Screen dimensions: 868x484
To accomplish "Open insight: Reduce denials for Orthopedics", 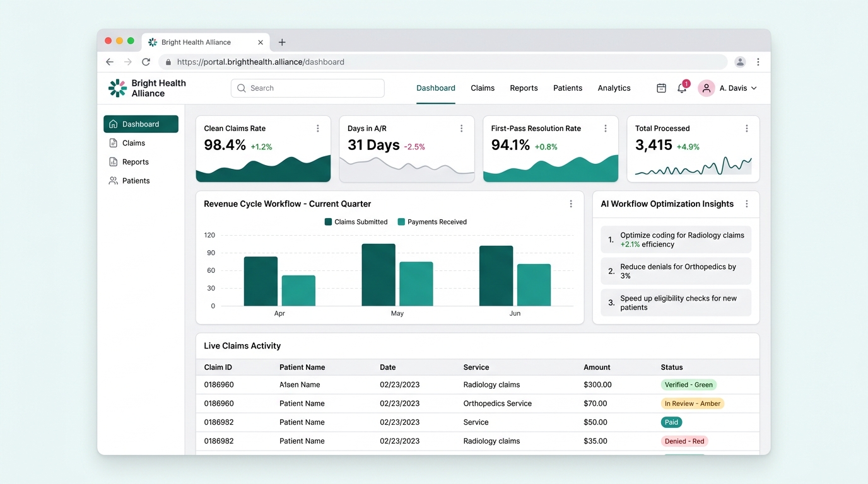I will point(676,271).
